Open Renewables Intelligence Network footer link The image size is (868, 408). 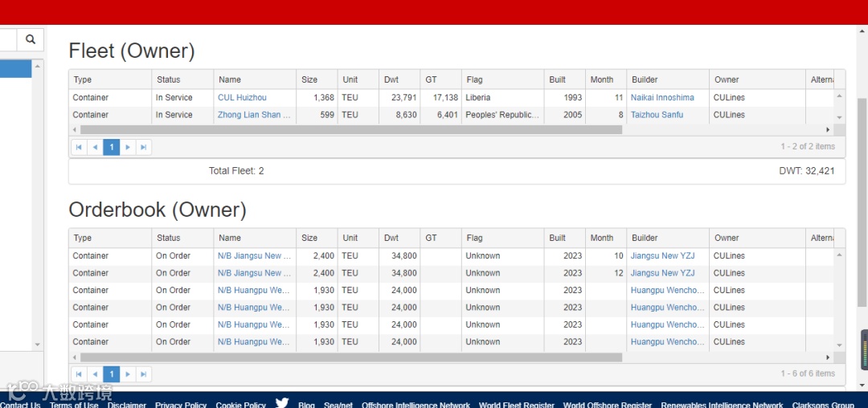click(x=722, y=405)
